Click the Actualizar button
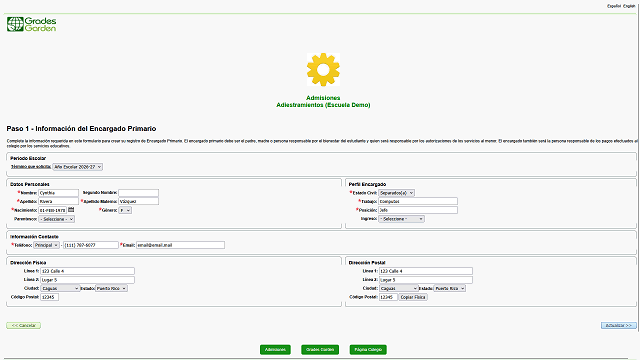The height and width of the screenshot is (360, 640). coord(618,325)
